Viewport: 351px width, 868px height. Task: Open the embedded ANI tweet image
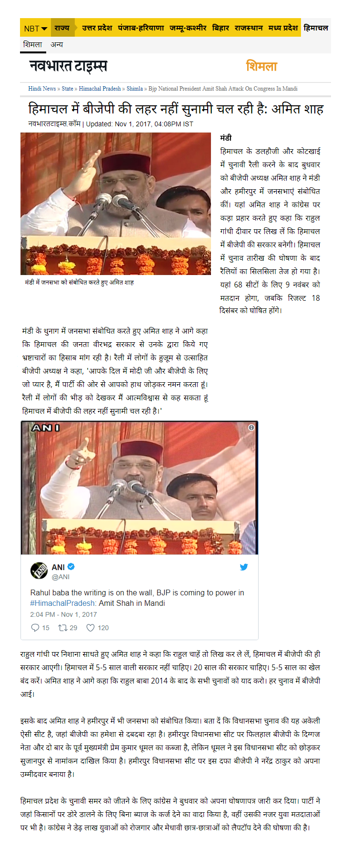[140, 488]
